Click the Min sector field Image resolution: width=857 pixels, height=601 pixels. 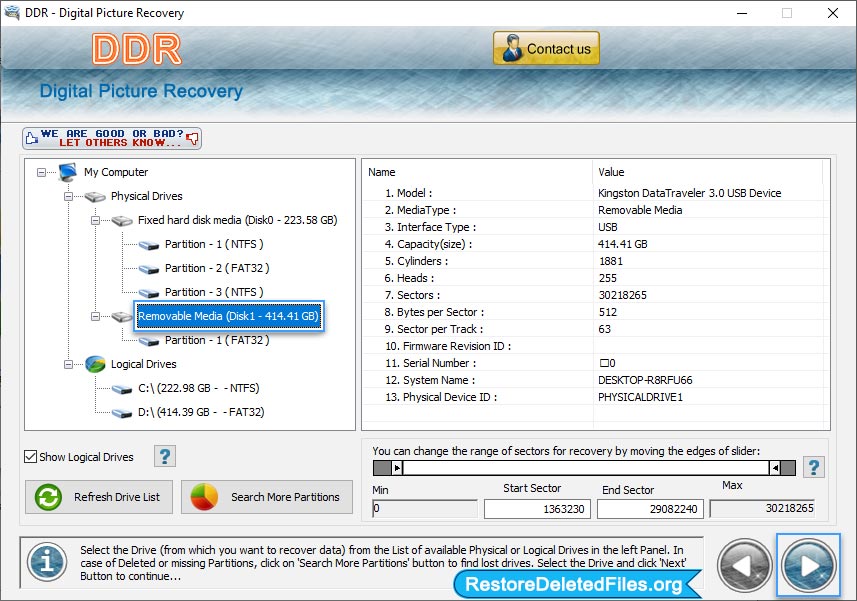click(x=425, y=509)
